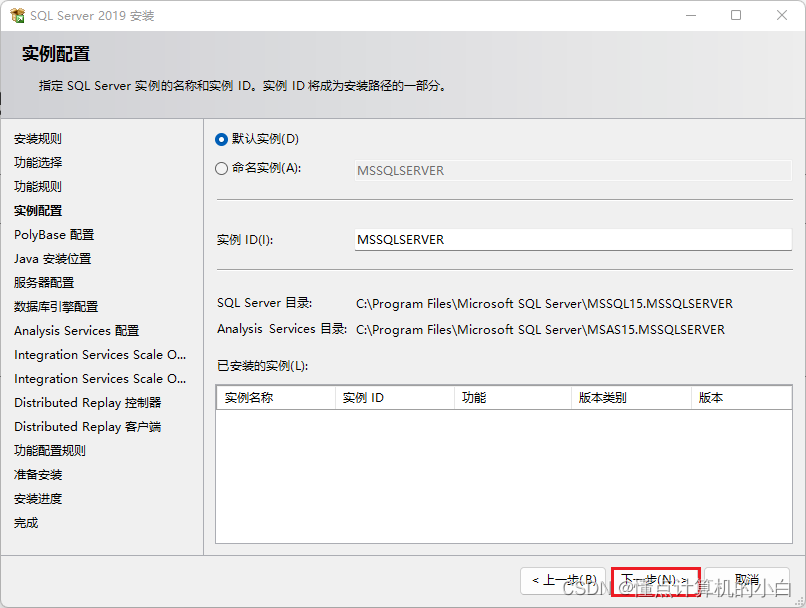Go back with 上一步(B) button
This screenshot has height=608, width=806.
pyautogui.click(x=564, y=581)
